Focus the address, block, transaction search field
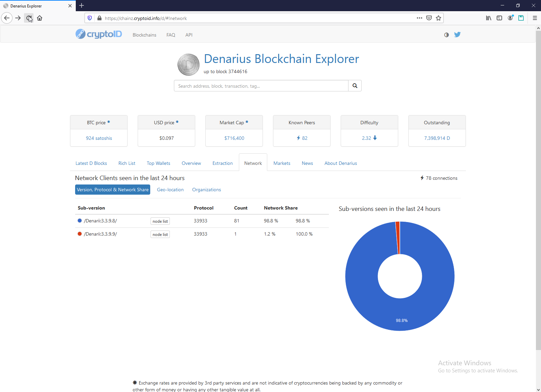 [261, 86]
